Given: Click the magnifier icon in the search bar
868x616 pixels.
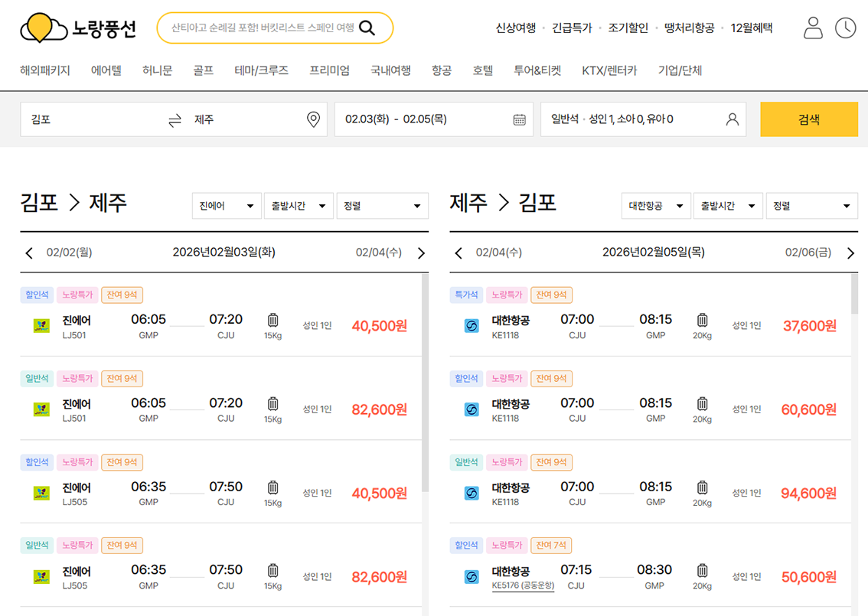Looking at the screenshot, I should point(367,26).
